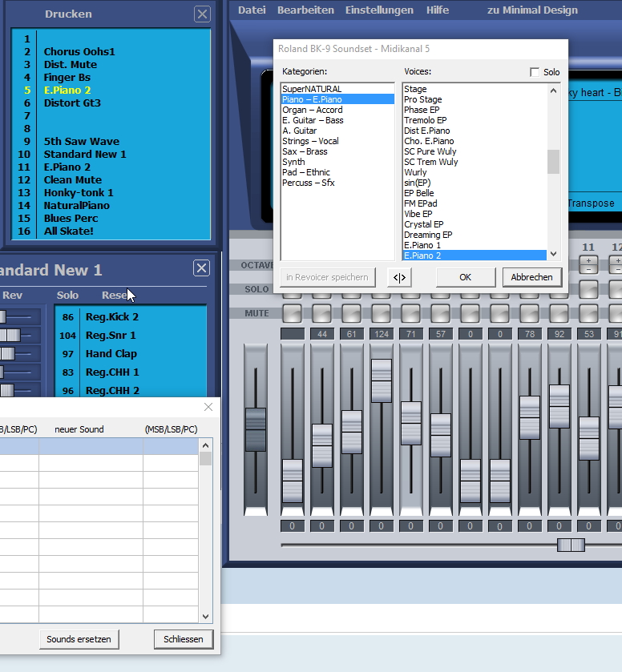This screenshot has width=622, height=672.
Task: Click the Sounds ersetzen button
Action: click(79, 639)
